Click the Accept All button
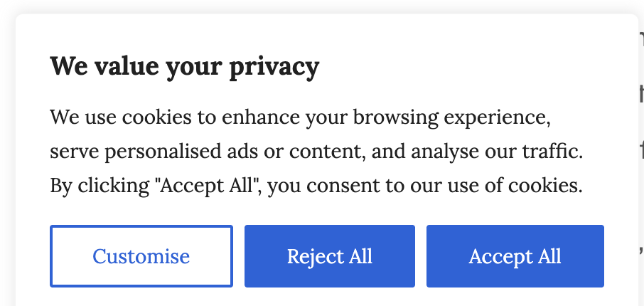 515,256
